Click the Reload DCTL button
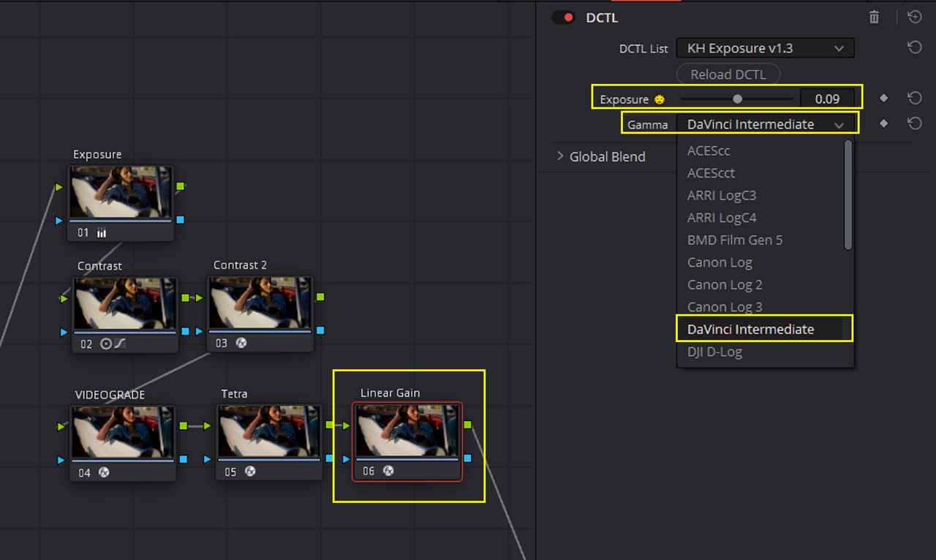Image resolution: width=936 pixels, height=560 pixels. tap(728, 75)
